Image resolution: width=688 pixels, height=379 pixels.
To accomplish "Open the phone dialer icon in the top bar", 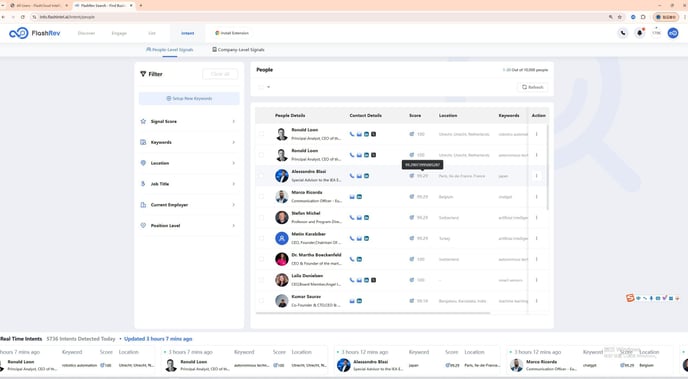I will (x=623, y=33).
